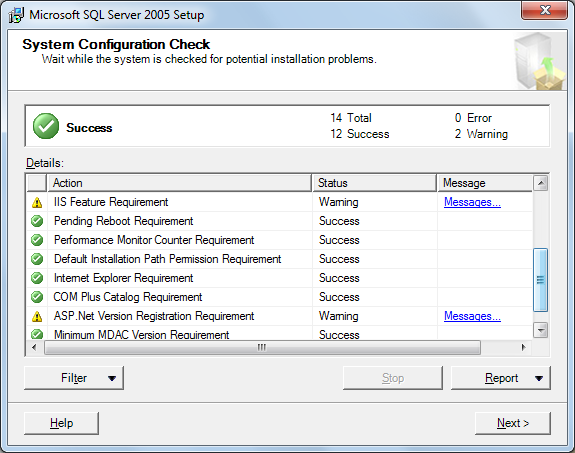575x453 pixels.
Task: Select the Internet Explorer Requirement text
Action: [x=123, y=278]
